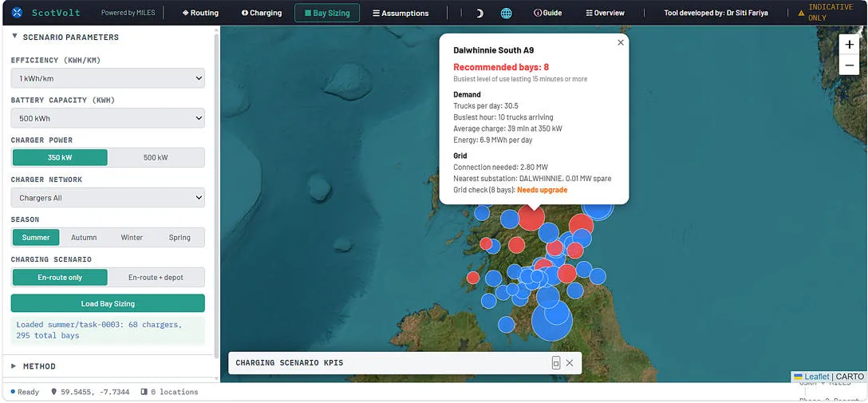Select Autumn season
The image size is (868, 403).
84,238
